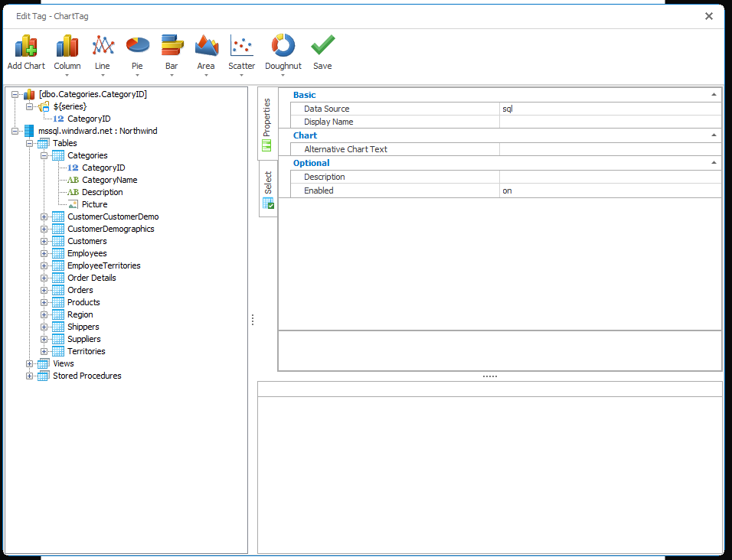The height and width of the screenshot is (560, 732).
Task: Select the CustomerDemographics table
Action: 110,229
